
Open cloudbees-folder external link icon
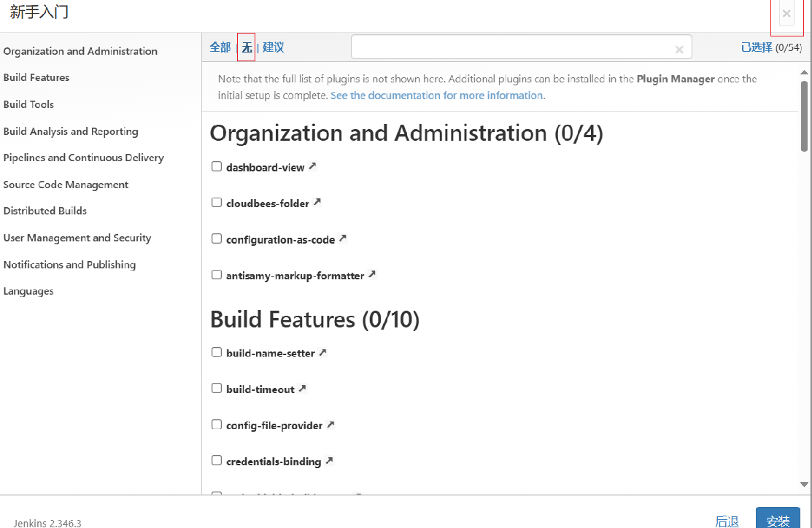[x=317, y=202]
